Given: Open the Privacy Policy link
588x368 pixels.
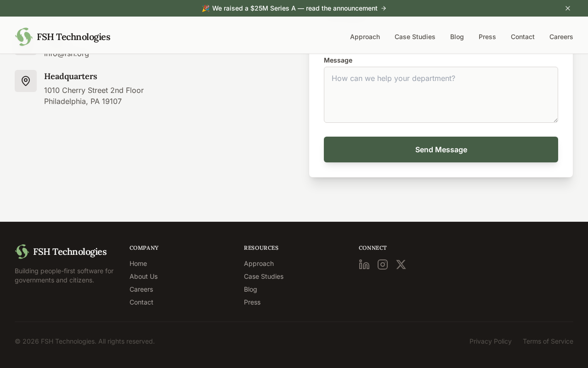Looking at the screenshot, I should point(490,341).
